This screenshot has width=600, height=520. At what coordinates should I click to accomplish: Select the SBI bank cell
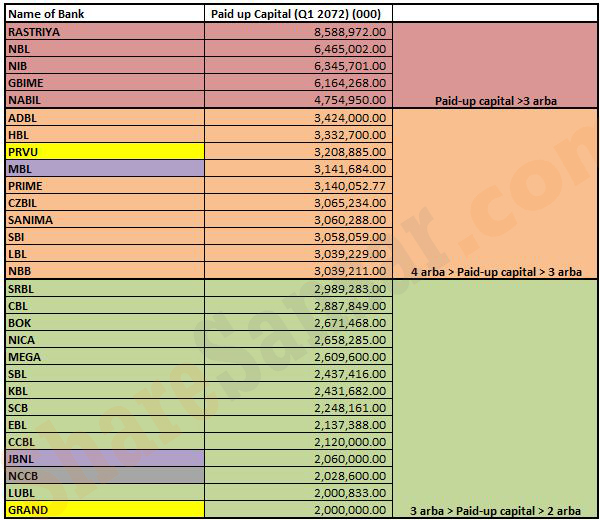click(x=105, y=237)
